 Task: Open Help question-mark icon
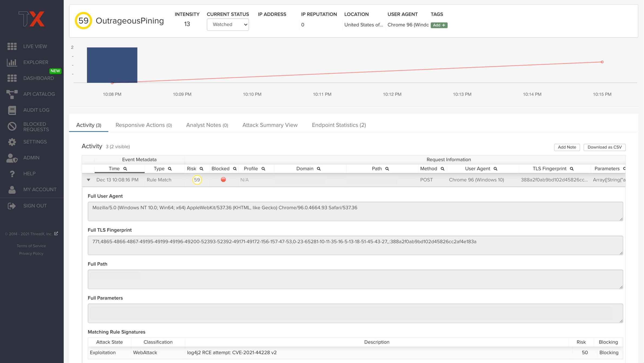(x=12, y=174)
